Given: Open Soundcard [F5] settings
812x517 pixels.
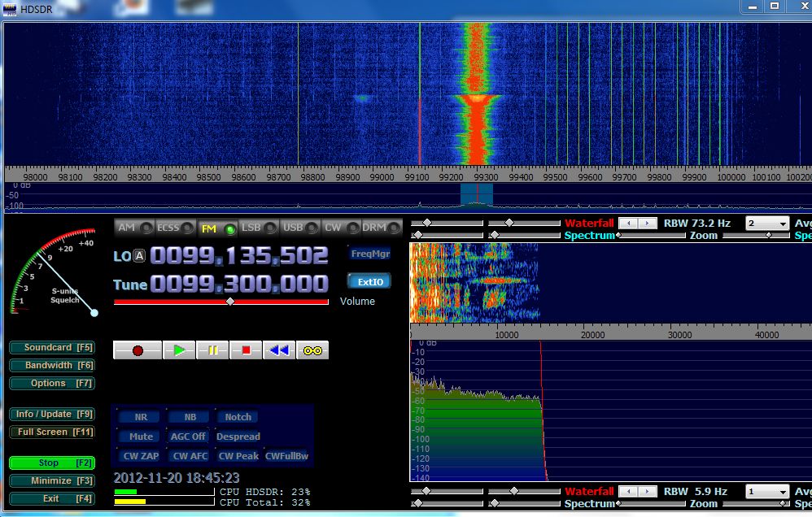Looking at the screenshot, I should coord(52,347).
